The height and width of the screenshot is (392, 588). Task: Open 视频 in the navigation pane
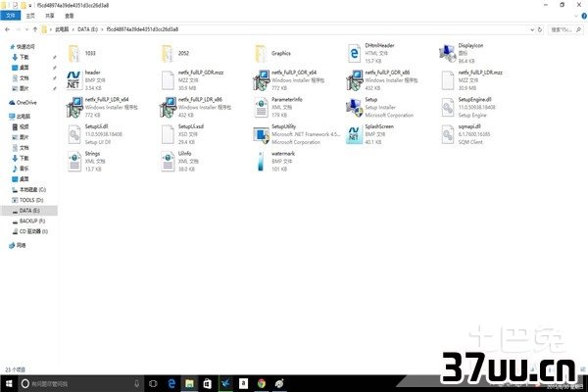(x=24, y=126)
